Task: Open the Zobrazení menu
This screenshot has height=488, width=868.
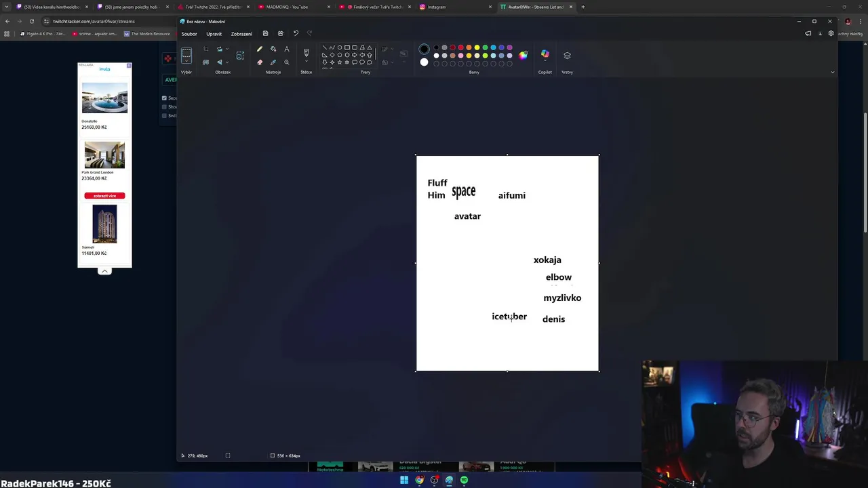Action: 241,34
